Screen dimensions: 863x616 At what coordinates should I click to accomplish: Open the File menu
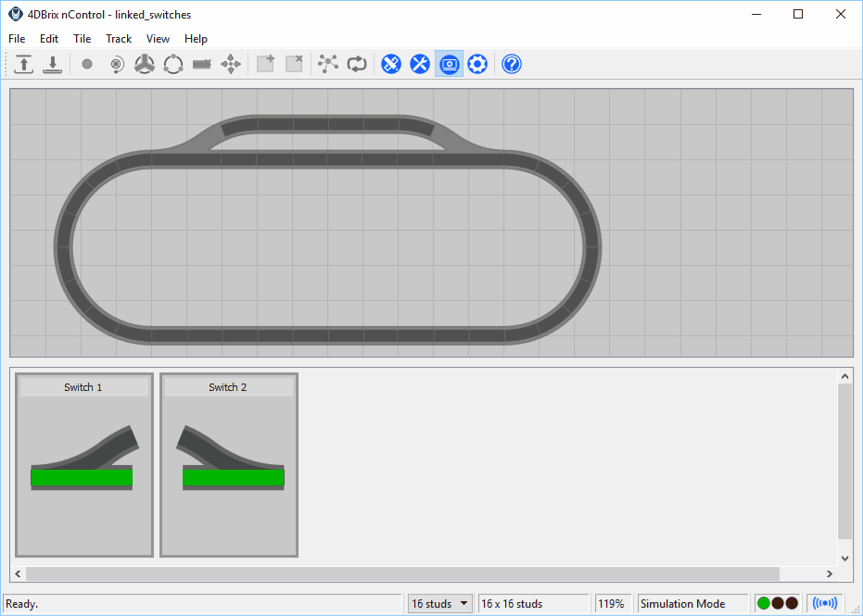[x=17, y=39]
